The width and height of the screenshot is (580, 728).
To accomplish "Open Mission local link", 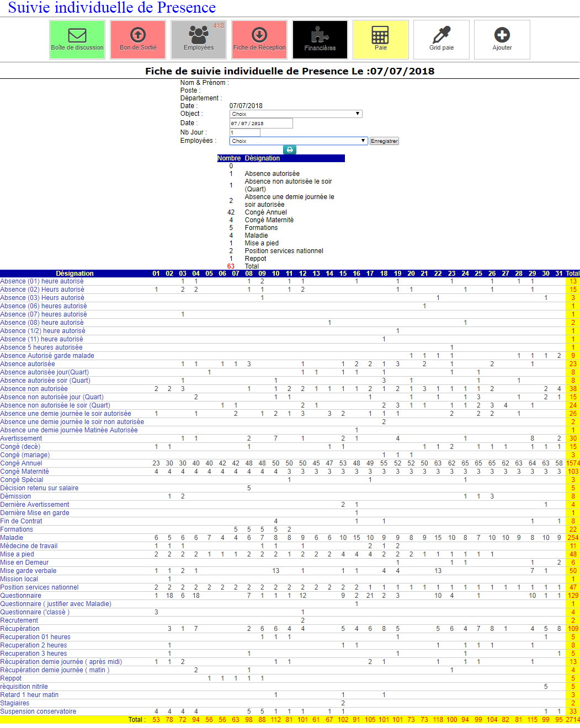I will pos(19,579).
